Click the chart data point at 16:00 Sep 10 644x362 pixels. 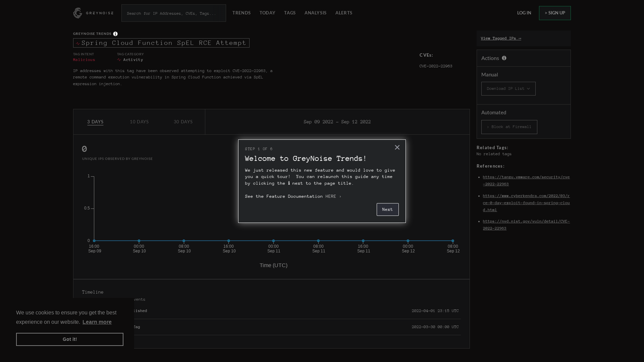tap(229, 241)
